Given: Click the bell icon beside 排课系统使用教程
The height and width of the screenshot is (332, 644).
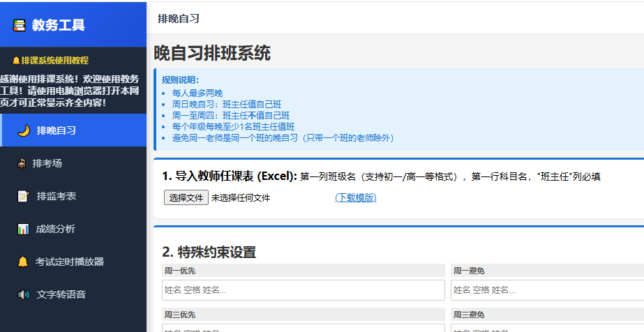Looking at the screenshot, I should [x=16, y=61].
